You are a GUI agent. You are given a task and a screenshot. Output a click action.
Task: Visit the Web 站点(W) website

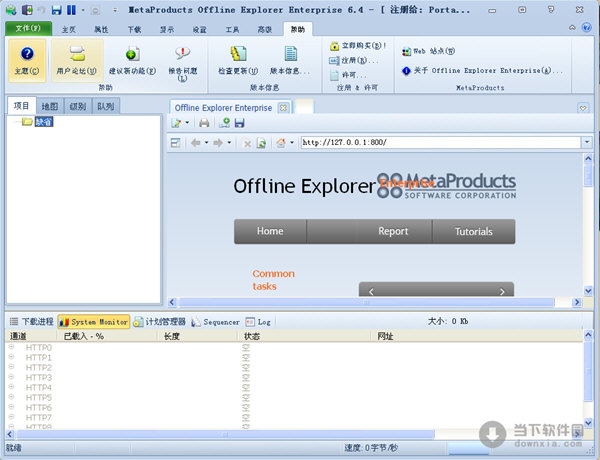(x=429, y=51)
